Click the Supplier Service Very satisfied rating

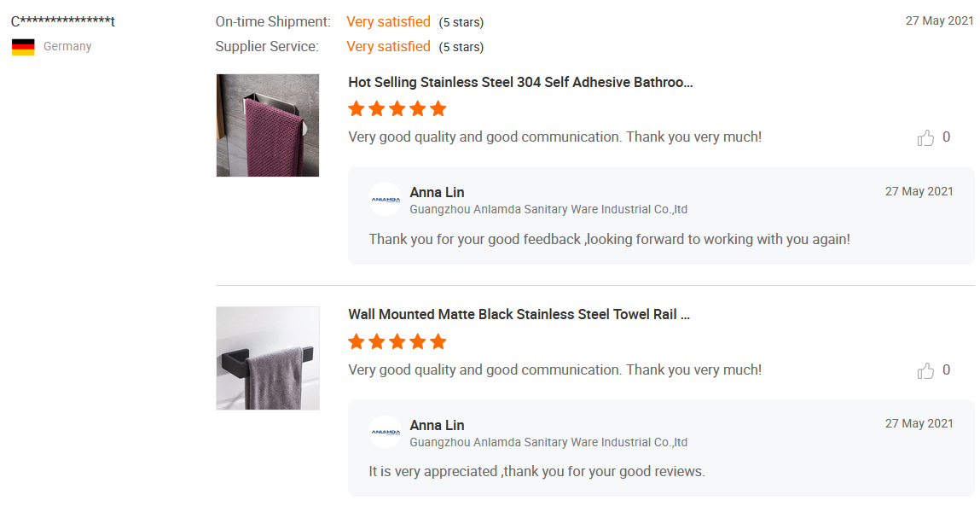388,46
